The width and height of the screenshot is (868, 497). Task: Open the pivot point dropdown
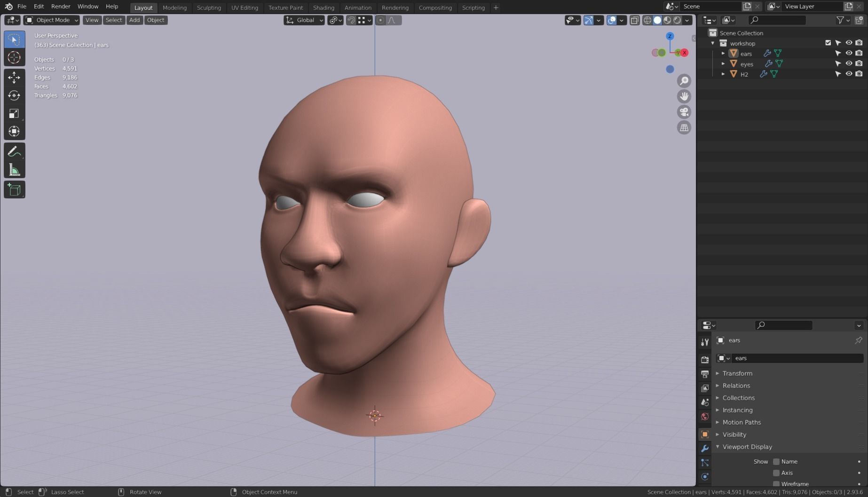[x=335, y=20]
